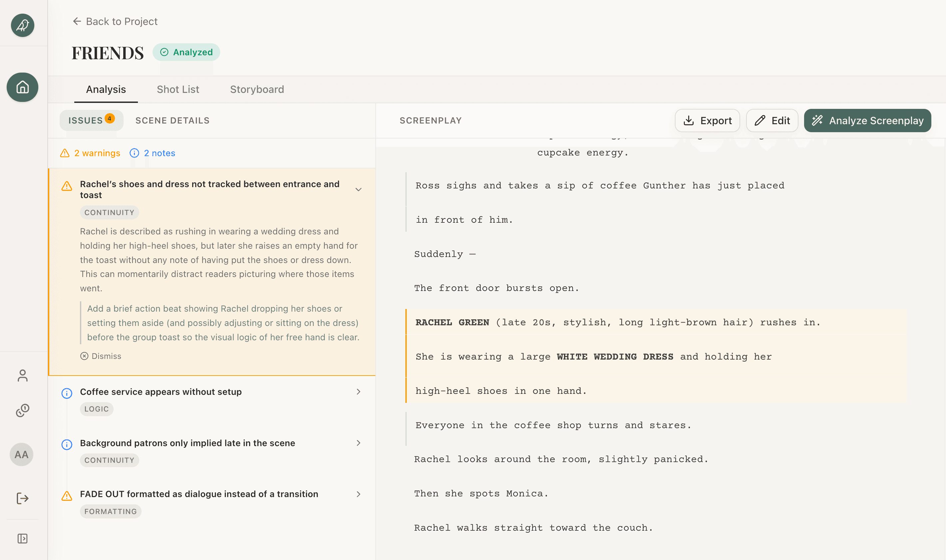The image size is (946, 560).
Task: Filter by 2 warnings
Action: pyautogui.click(x=90, y=153)
